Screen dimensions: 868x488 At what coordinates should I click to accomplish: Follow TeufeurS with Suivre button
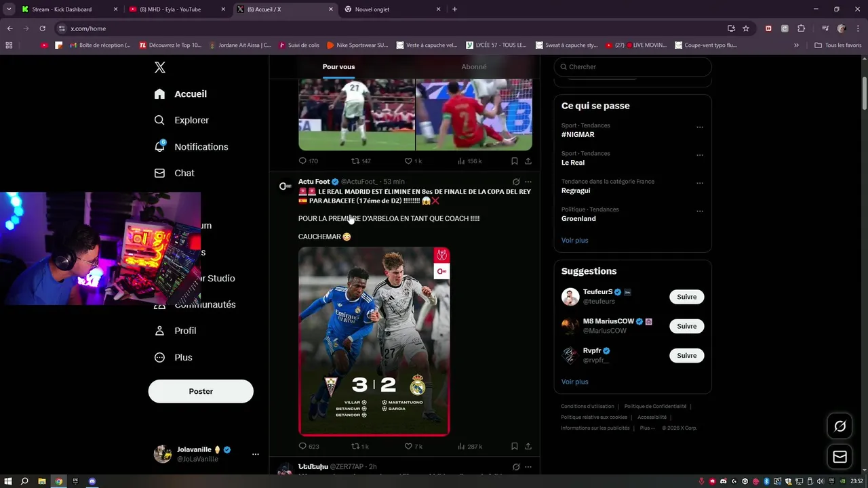pyautogui.click(x=686, y=297)
